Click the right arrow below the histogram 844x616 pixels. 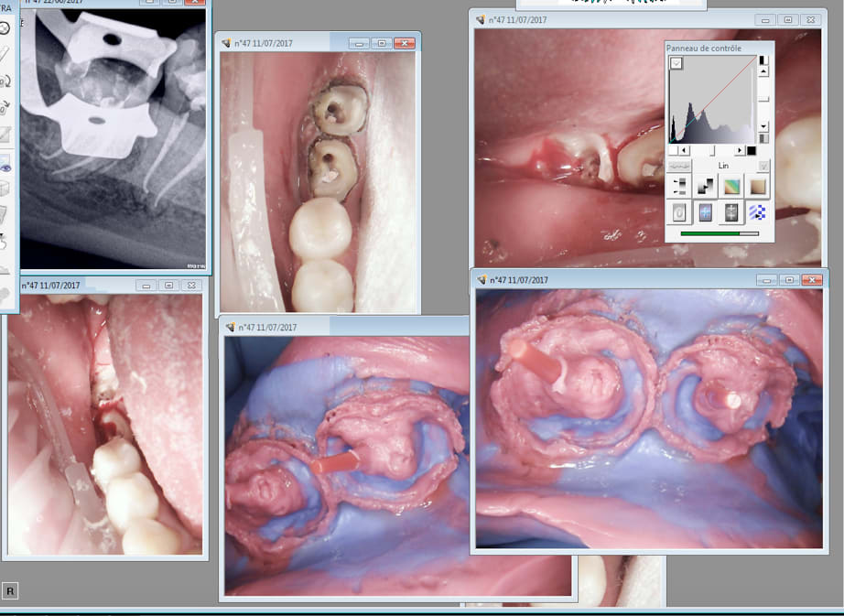click(x=739, y=150)
